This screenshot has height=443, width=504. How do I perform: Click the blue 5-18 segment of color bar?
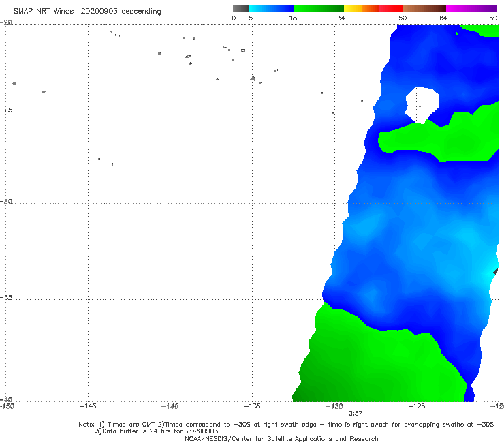(272, 8)
